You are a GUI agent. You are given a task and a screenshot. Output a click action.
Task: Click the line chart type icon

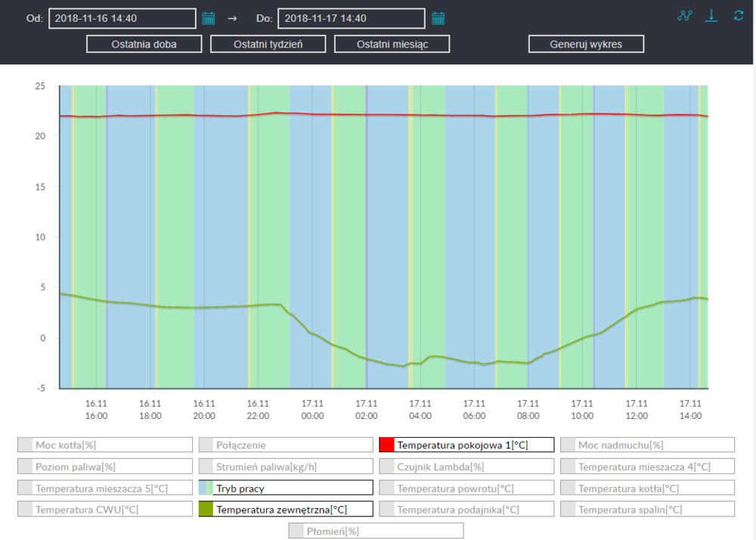tap(685, 16)
